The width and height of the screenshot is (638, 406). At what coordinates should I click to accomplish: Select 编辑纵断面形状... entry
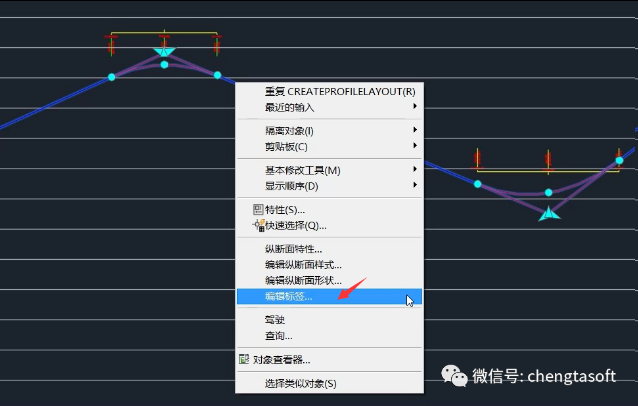[329, 281]
